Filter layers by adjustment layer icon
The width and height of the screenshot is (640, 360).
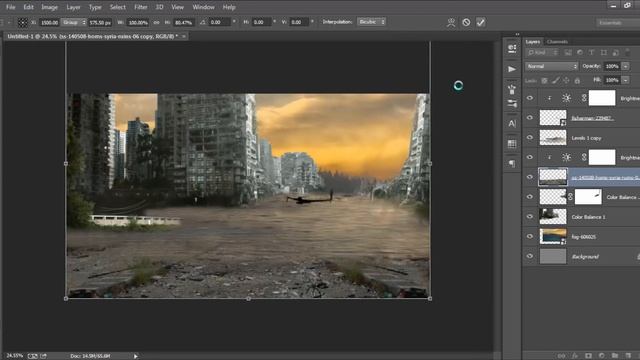pos(580,53)
